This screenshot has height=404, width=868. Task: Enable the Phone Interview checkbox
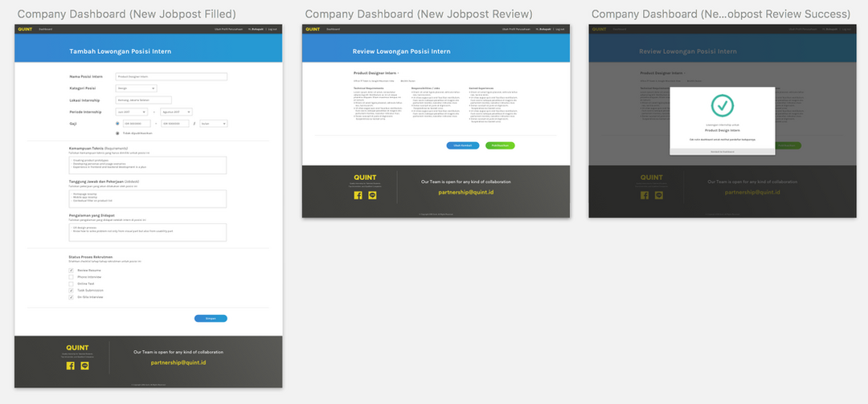click(72, 277)
